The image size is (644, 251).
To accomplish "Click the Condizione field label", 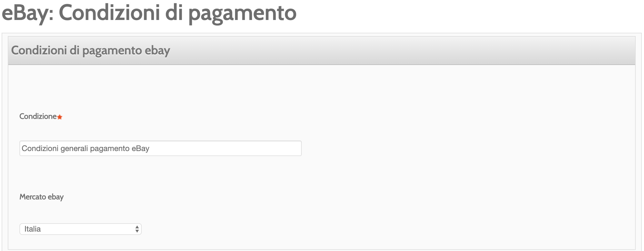I will point(38,116).
